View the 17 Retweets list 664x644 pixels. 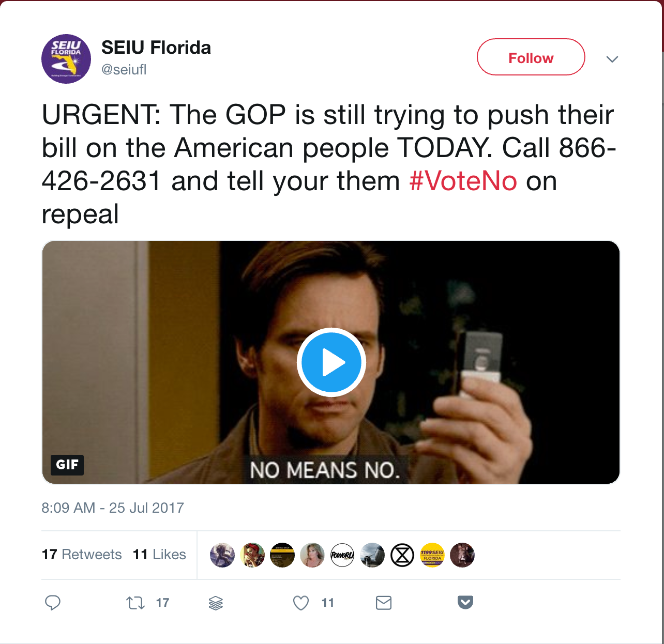click(82, 555)
